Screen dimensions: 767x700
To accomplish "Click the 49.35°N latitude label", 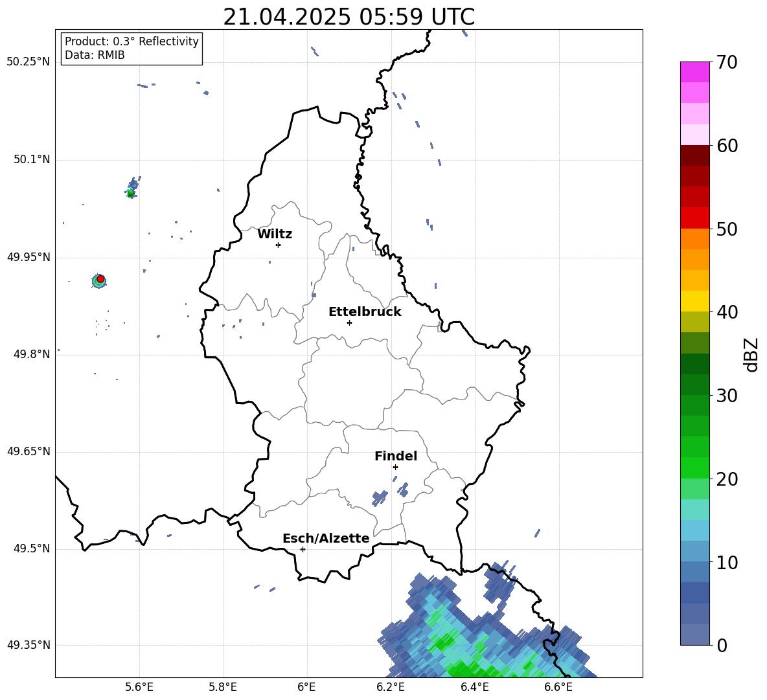I will point(29,645).
